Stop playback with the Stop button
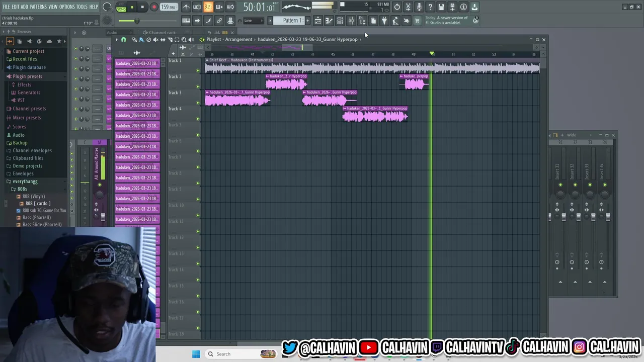The image size is (644, 362). click(142, 7)
